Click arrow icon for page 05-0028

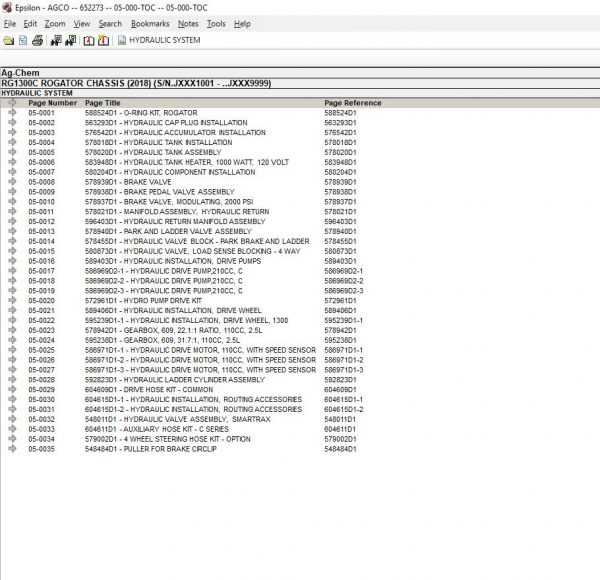(x=12, y=380)
